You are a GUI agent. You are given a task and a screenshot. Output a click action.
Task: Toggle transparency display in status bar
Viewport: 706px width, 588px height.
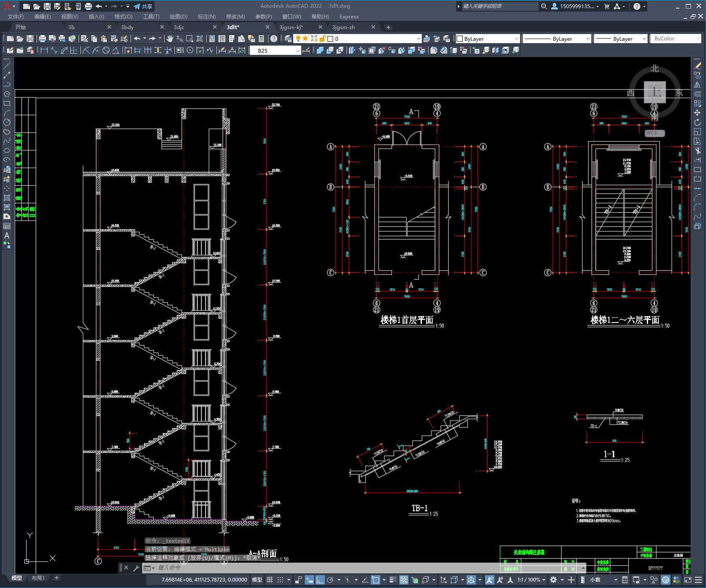click(404, 580)
